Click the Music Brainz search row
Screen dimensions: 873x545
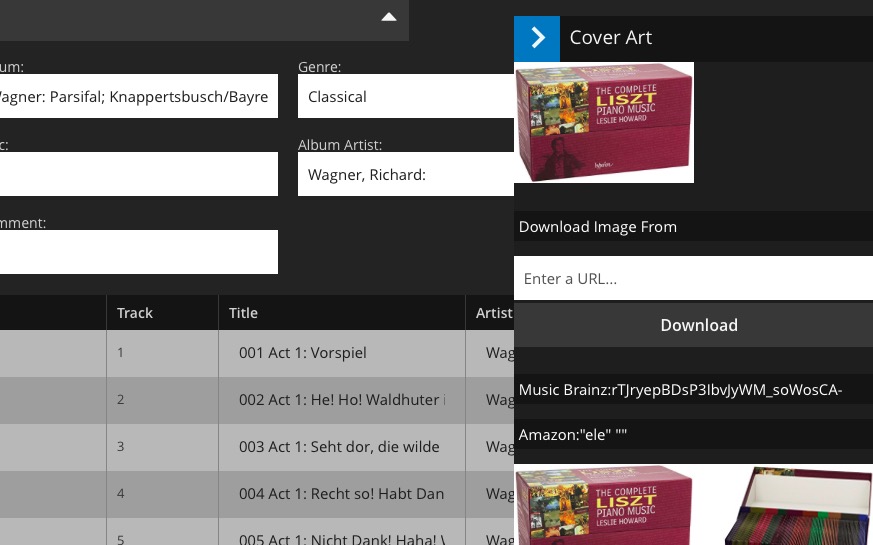(x=693, y=389)
